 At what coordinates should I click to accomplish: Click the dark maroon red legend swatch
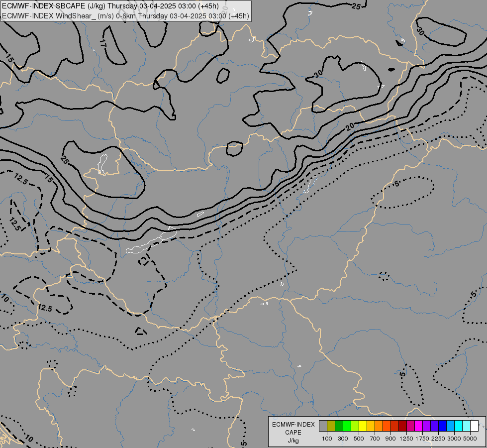(402, 426)
